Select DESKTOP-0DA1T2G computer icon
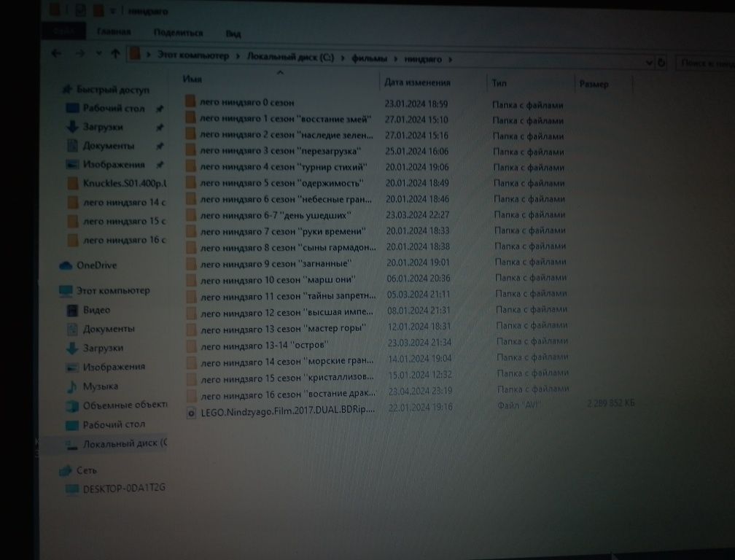The height and width of the screenshot is (560, 735). click(71, 490)
